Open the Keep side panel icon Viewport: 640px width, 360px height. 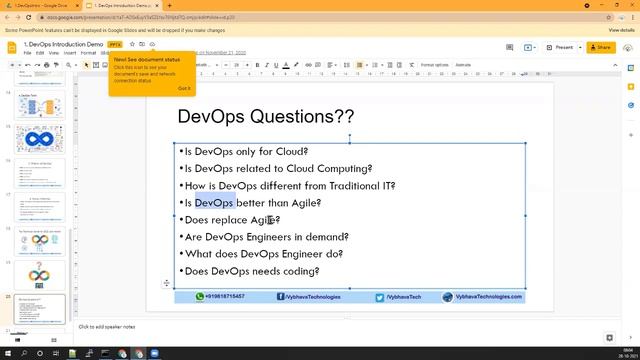click(x=631, y=87)
